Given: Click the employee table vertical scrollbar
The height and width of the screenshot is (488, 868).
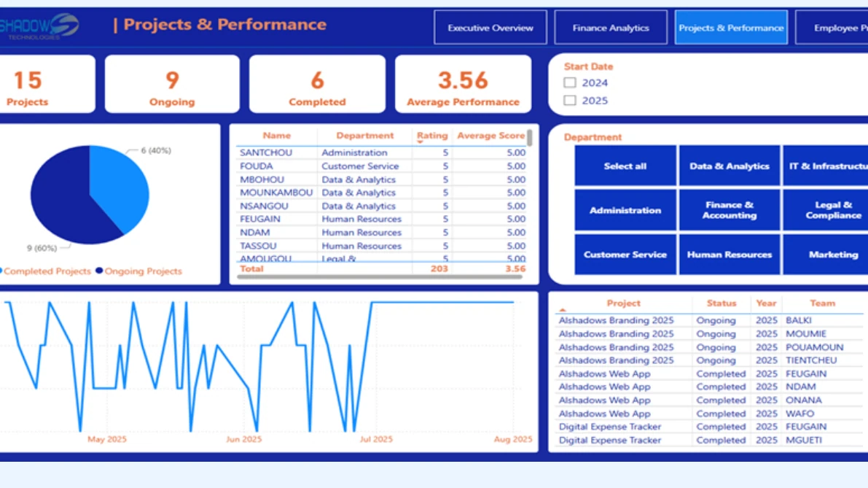Looking at the screenshot, I should (x=530, y=137).
